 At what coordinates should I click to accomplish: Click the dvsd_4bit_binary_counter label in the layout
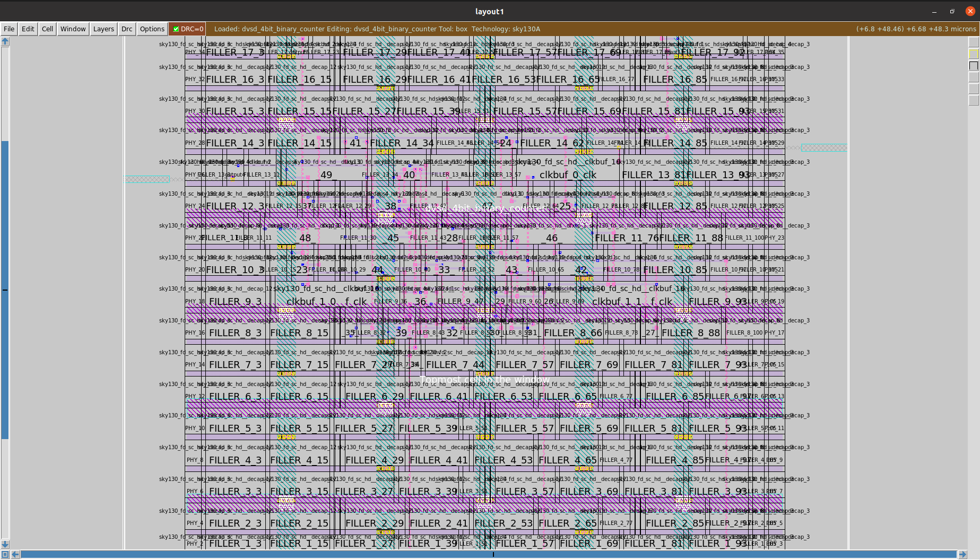pyautogui.click(x=485, y=208)
